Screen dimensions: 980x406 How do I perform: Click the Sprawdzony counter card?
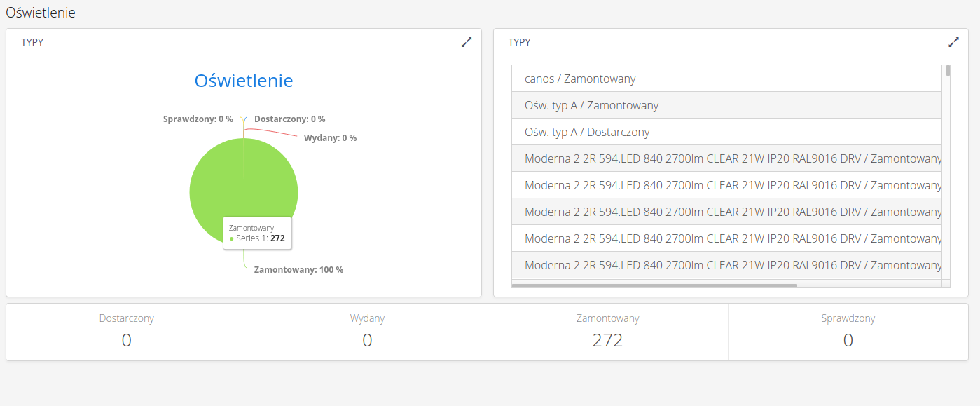tap(848, 332)
